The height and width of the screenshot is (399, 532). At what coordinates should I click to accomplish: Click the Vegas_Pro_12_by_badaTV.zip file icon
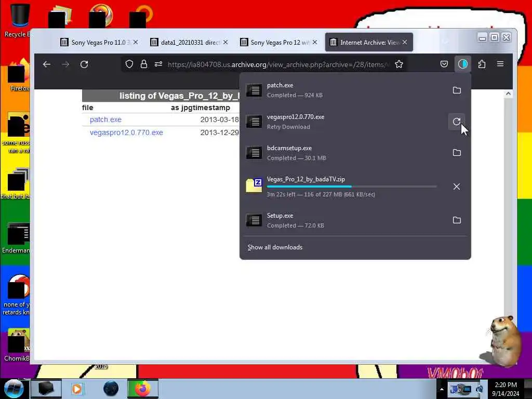click(254, 185)
